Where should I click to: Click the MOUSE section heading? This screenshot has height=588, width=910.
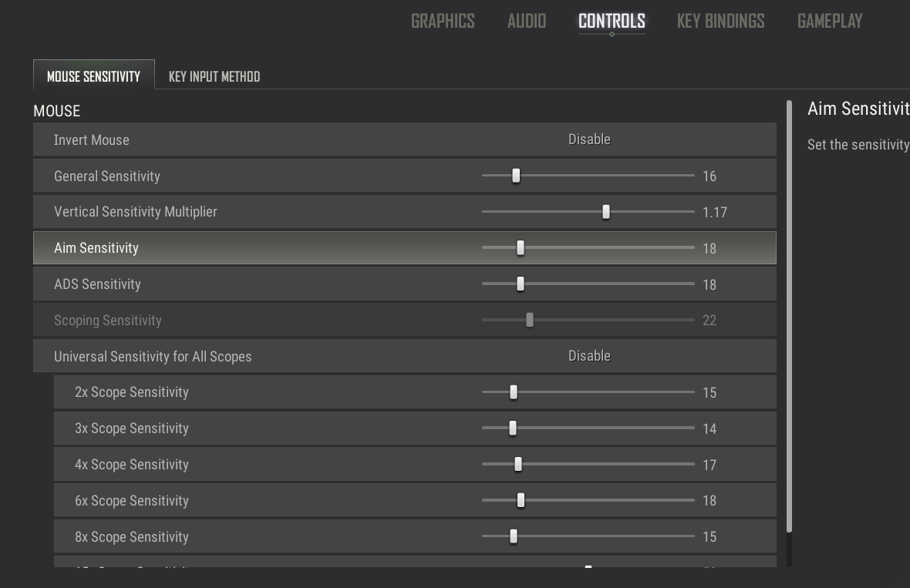click(x=57, y=111)
